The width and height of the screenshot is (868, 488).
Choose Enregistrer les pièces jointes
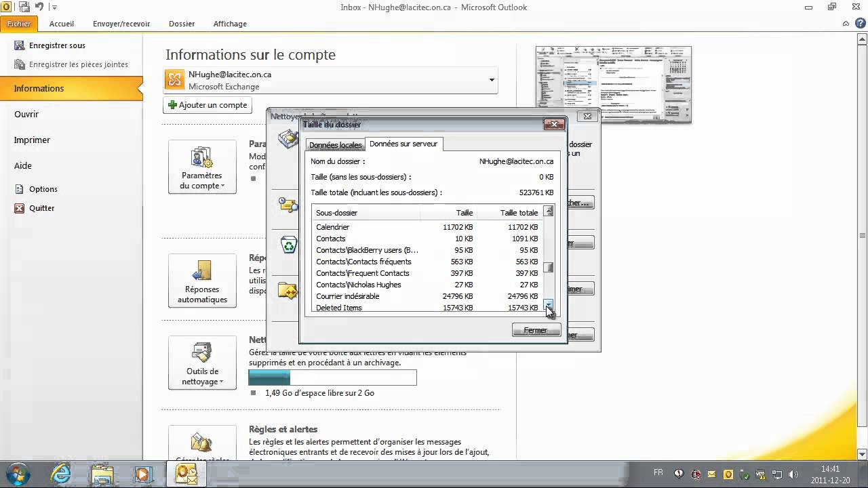pyautogui.click(x=71, y=64)
